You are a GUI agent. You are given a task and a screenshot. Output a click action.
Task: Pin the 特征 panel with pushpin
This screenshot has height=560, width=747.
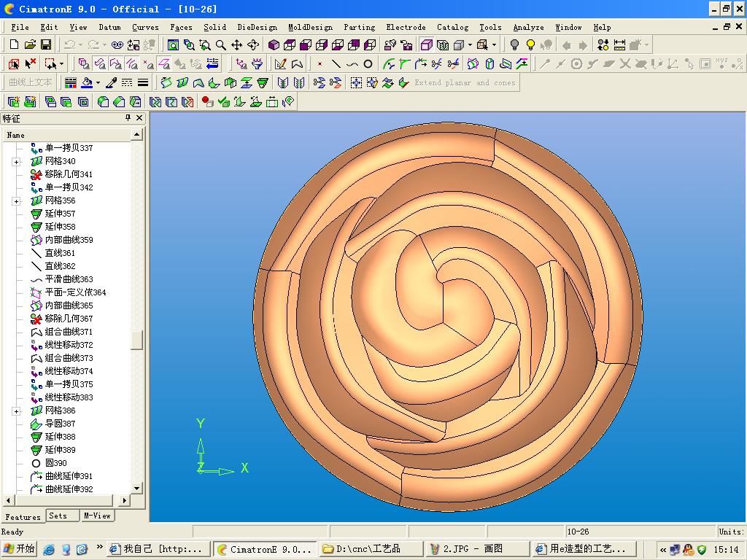pos(128,118)
